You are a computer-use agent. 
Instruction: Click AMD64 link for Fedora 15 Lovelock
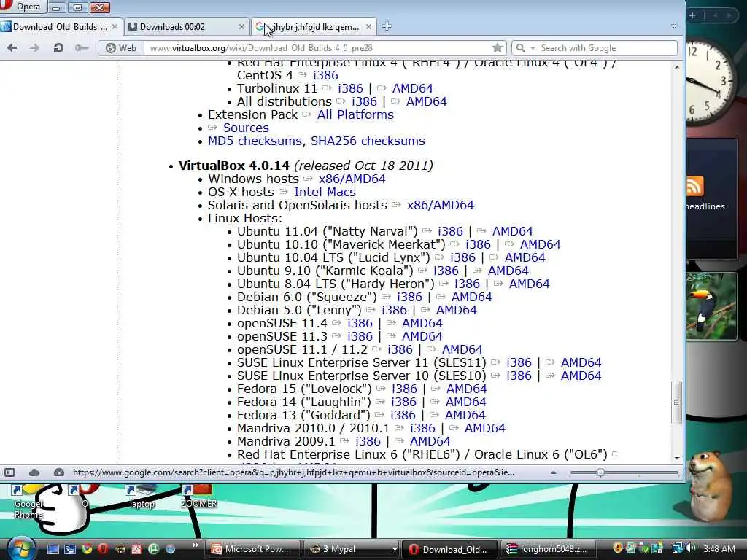[x=466, y=389]
